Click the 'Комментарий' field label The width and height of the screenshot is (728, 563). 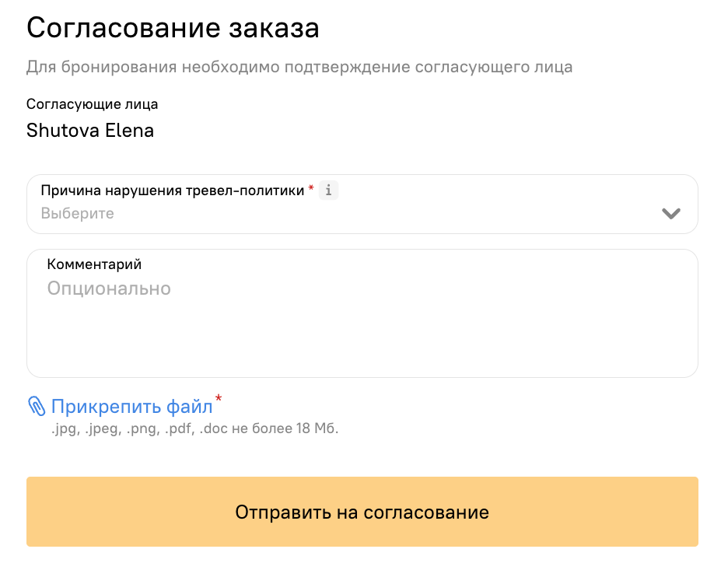[x=94, y=264]
